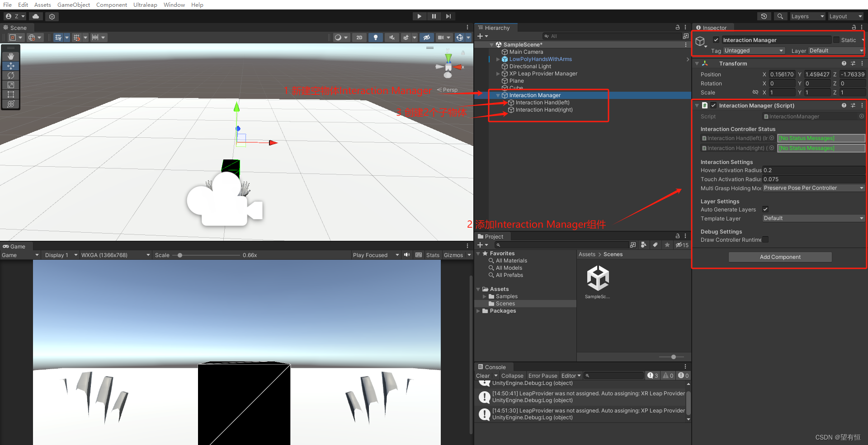Lock the Inspector panel
This screenshot has height=445, width=868.
click(x=854, y=28)
